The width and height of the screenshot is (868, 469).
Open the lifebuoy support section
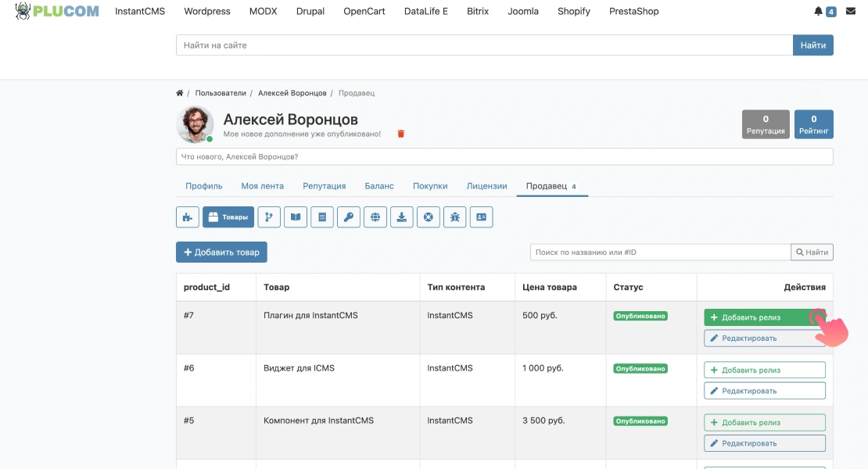(429, 217)
